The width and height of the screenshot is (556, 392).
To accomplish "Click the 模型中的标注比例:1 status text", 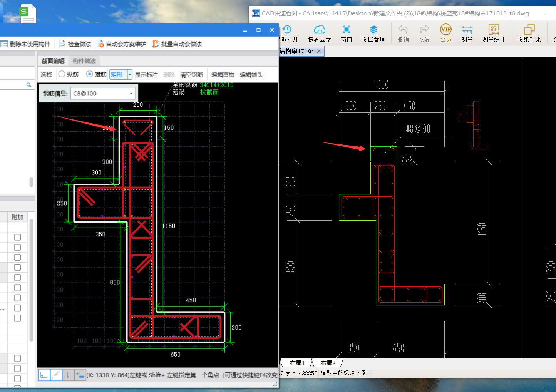I will tap(347, 373).
